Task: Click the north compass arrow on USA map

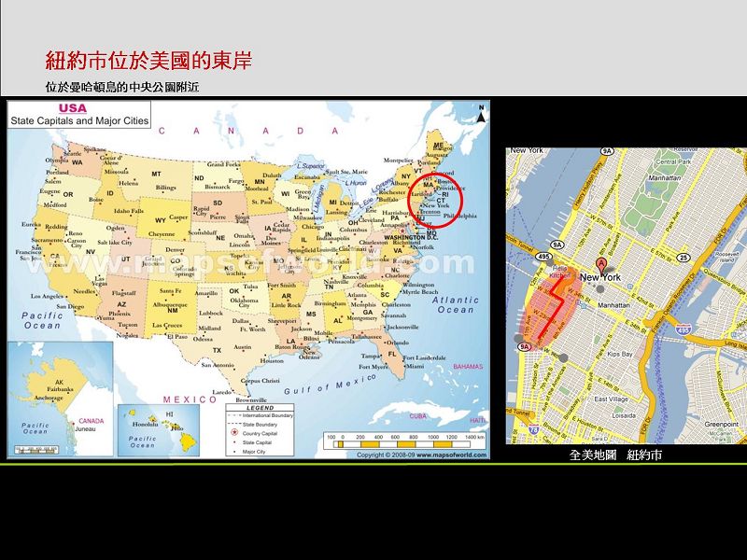Action: [481, 116]
